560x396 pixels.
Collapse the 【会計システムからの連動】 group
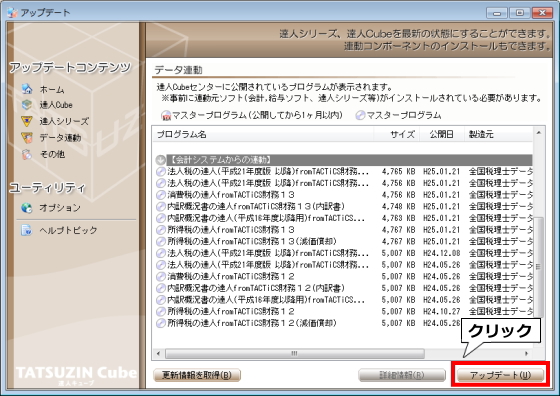[x=161, y=160]
